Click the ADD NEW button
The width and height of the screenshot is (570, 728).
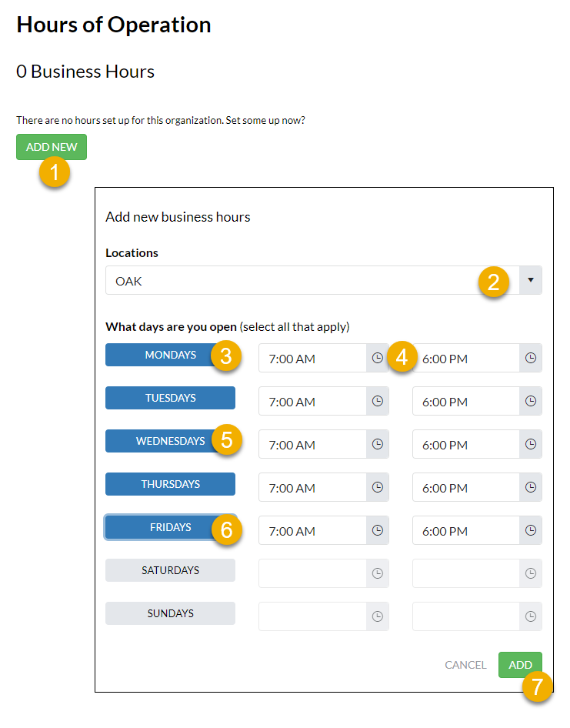click(52, 147)
